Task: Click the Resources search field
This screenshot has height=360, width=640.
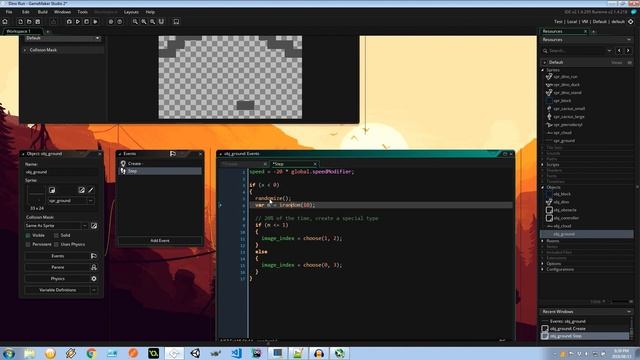Action: pos(577,51)
